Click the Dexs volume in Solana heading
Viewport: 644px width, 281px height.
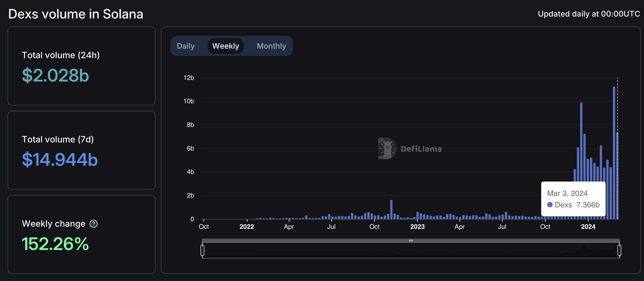[76, 14]
